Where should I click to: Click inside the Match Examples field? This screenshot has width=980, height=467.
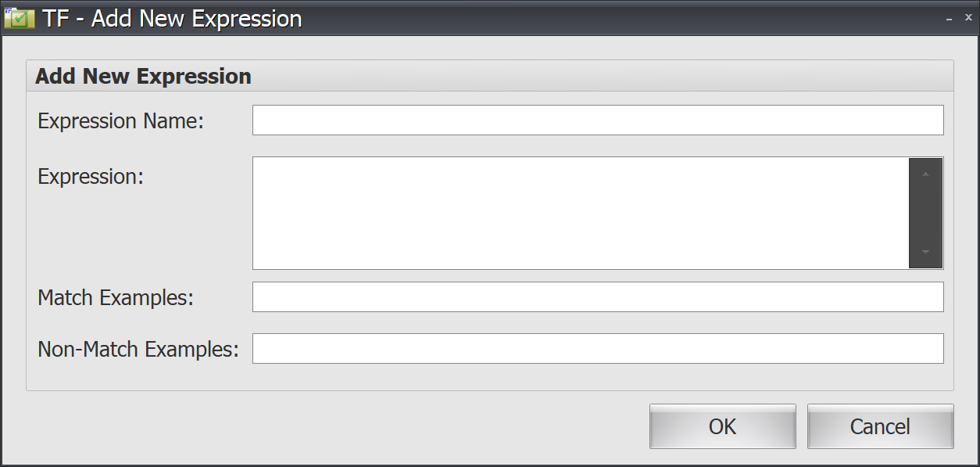[x=598, y=296]
